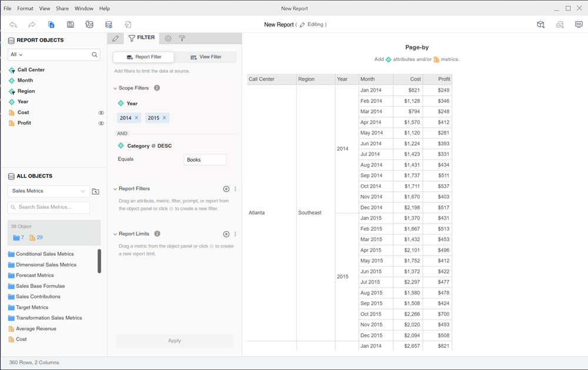
Task: Remove the 2014 year filter chip
Action: click(x=136, y=118)
